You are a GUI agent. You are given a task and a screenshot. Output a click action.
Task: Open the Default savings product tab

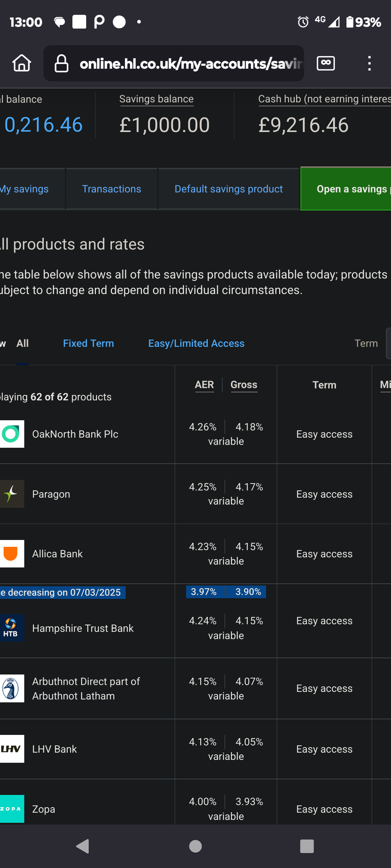(229, 189)
